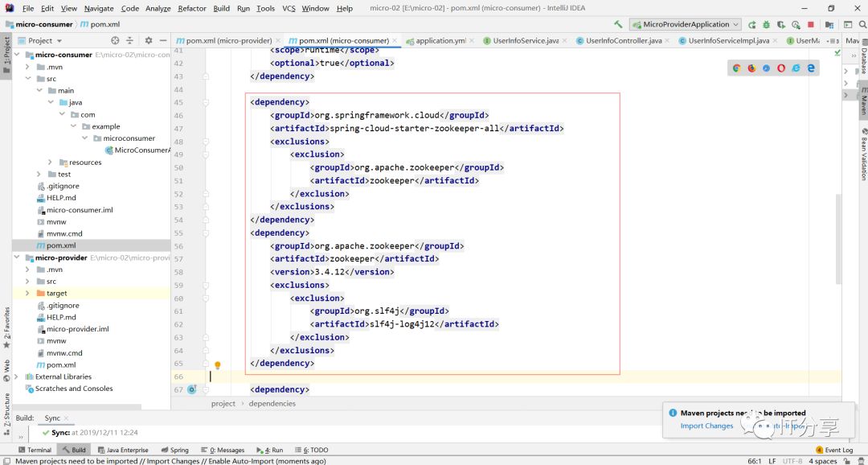Switch to pom.xml (micro-provider) tab
The image size is (868, 465).
click(228, 40)
